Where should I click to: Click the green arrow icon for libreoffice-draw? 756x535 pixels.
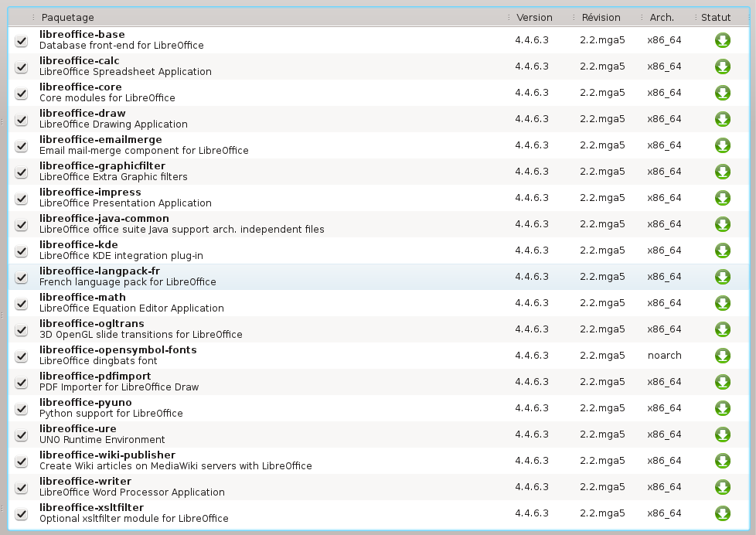pyautogui.click(x=722, y=119)
